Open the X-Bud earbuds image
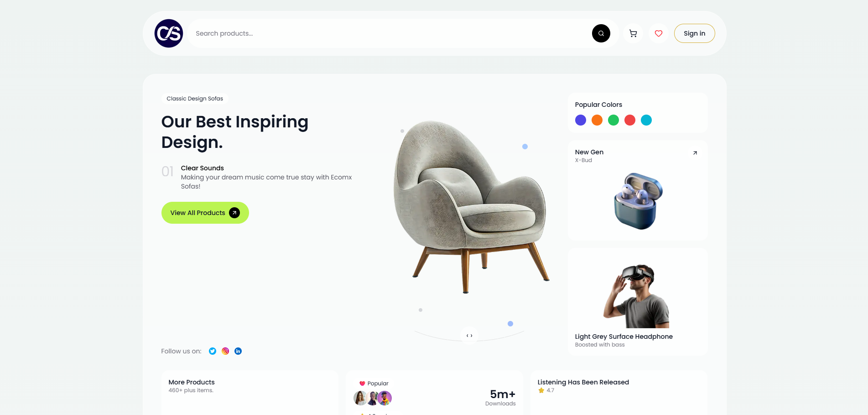The width and height of the screenshot is (868, 415). coord(638,201)
